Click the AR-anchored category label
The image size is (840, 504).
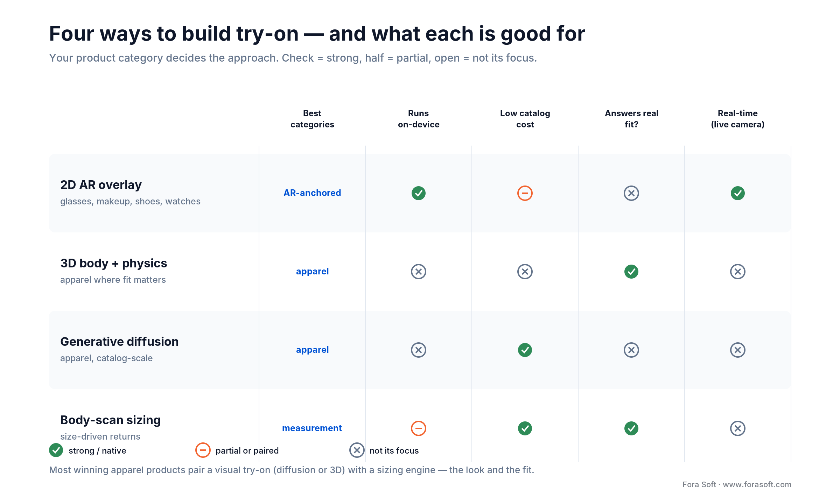[x=312, y=193]
